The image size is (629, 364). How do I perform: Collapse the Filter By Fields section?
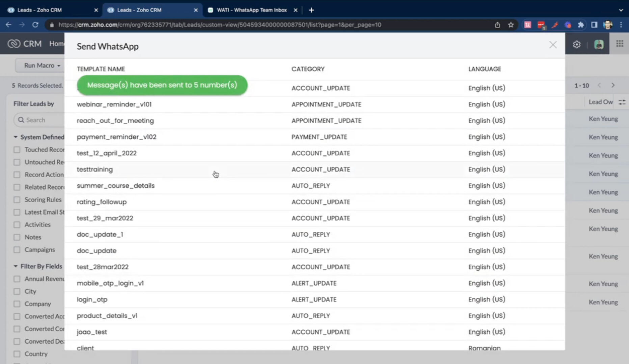pyautogui.click(x=16, y=266)
